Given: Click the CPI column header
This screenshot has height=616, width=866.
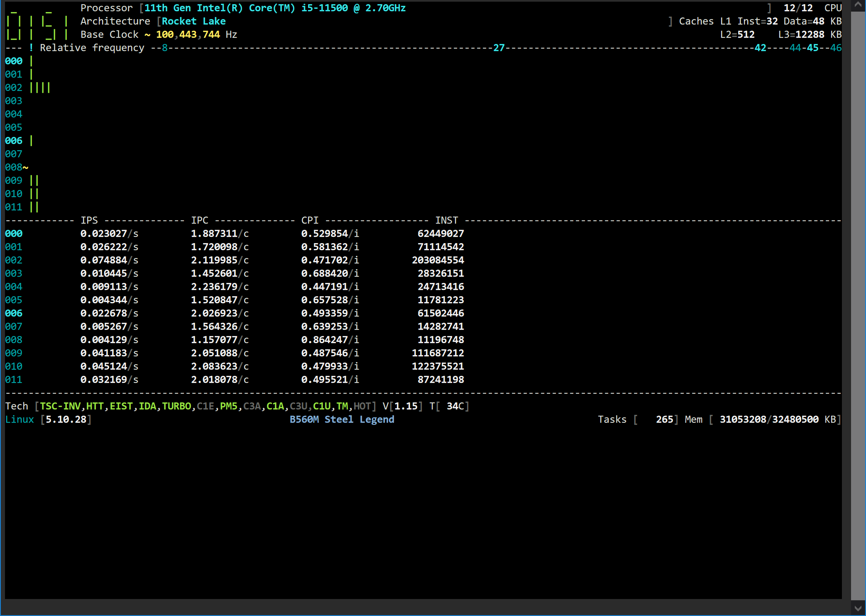Looking at the screenshot, I should 310,220.
